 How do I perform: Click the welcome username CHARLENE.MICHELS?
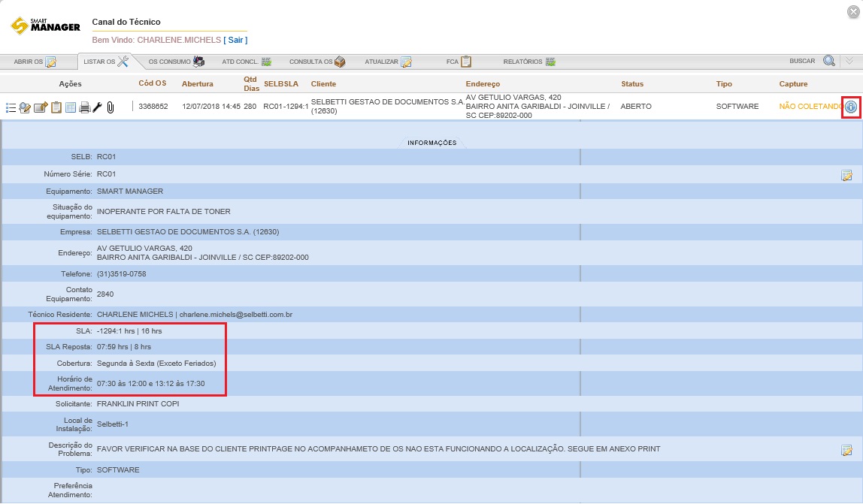pos(179,40)
